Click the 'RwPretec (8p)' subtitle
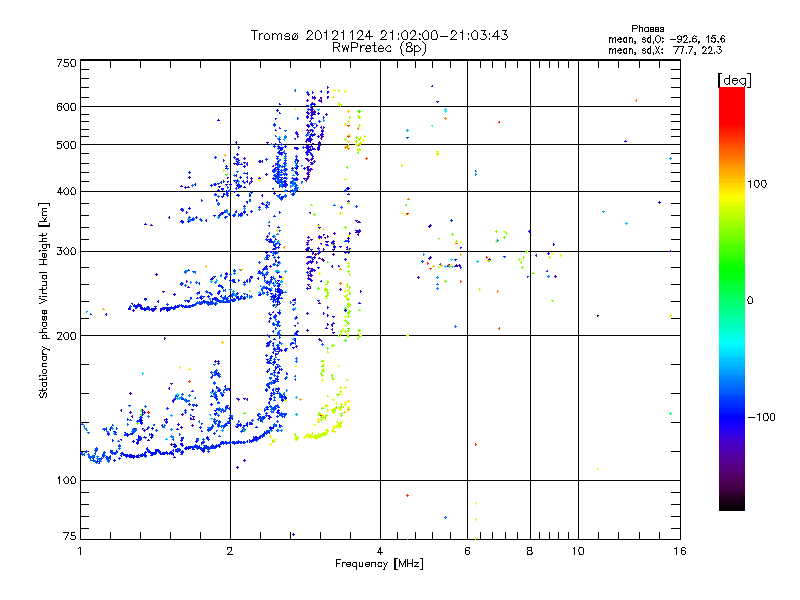Screen dimensions: 800x600 click(379, 48)
